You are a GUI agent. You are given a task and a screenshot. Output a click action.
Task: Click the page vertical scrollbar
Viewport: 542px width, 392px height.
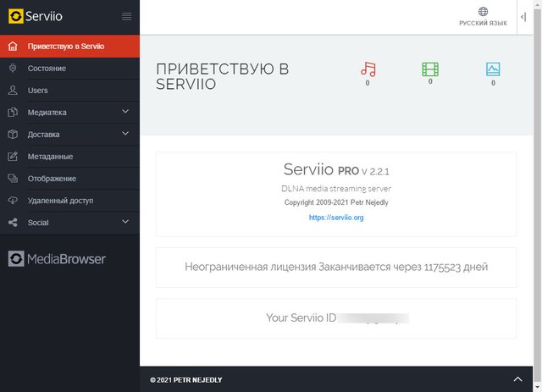(538, 194)
